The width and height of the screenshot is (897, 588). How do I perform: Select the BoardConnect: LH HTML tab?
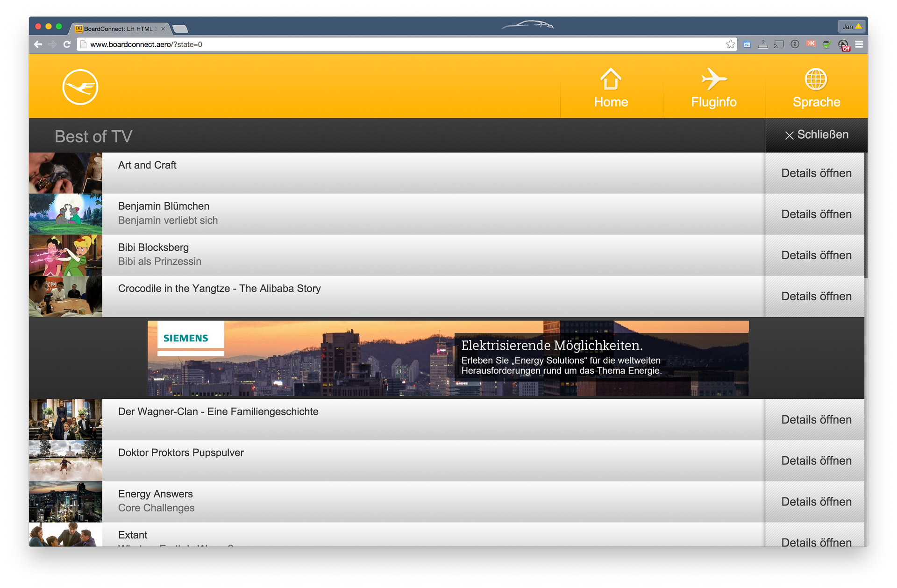pyautogui.click(x=119, y=29)
